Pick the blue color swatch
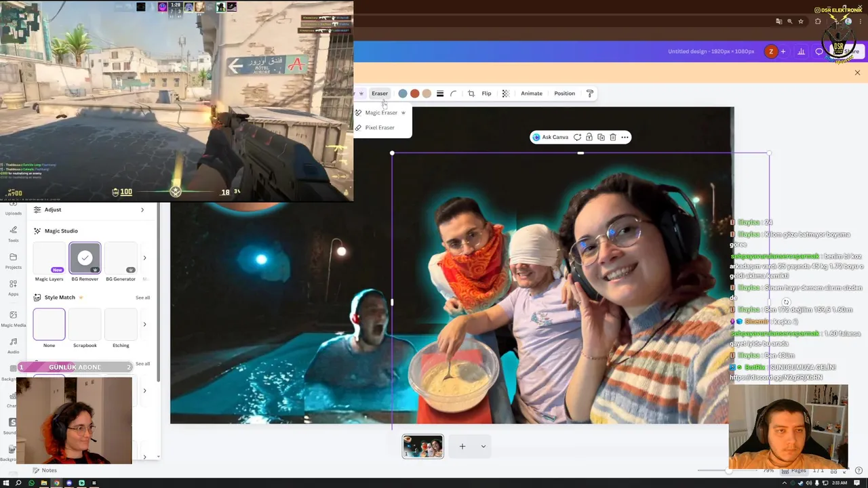 403,94
